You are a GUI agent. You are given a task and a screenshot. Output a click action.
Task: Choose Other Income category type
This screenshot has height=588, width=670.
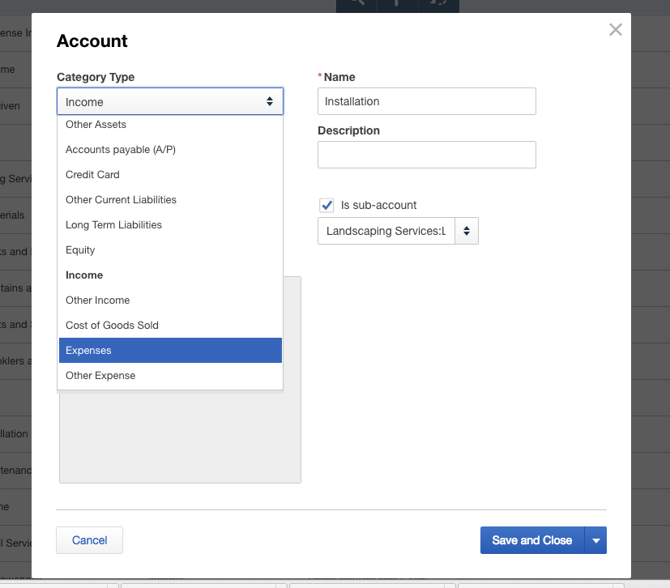pyautogui.click(x=170, y=300)
